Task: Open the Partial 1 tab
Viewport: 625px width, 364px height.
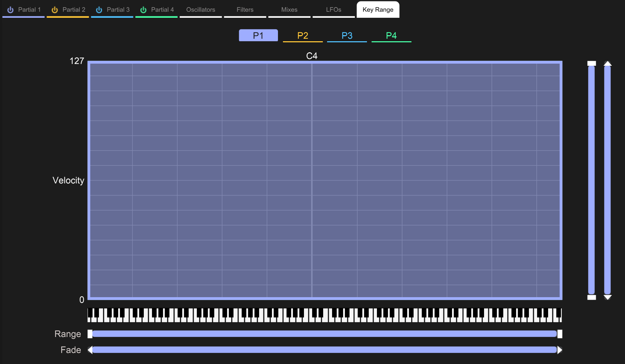Action: (23, 10)
